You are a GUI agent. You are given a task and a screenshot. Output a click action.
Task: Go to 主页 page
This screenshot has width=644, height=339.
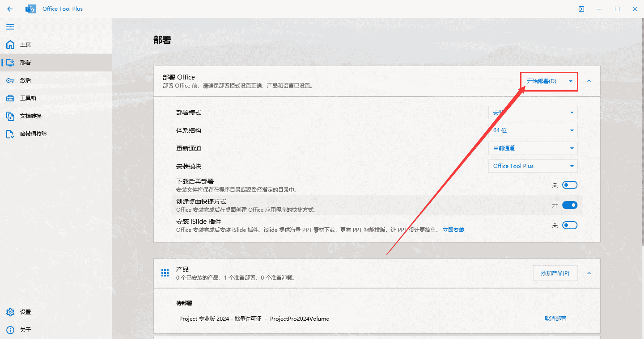point(56,45)
